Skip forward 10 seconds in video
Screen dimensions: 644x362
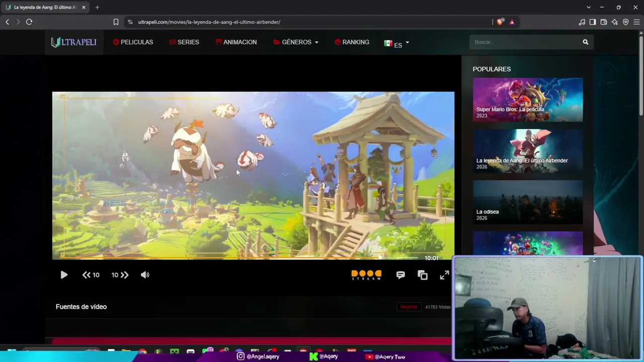coord(120,275)
